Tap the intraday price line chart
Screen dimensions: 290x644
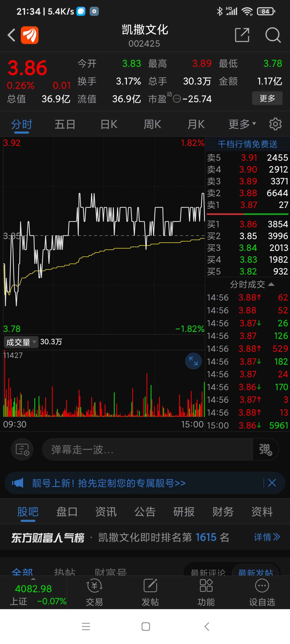(104, 236)
